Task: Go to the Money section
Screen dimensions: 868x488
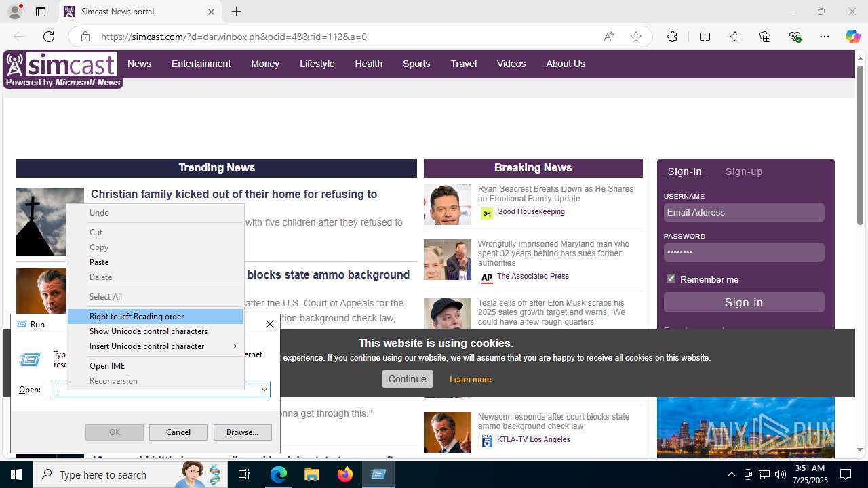Action: (x=265, y=64)
